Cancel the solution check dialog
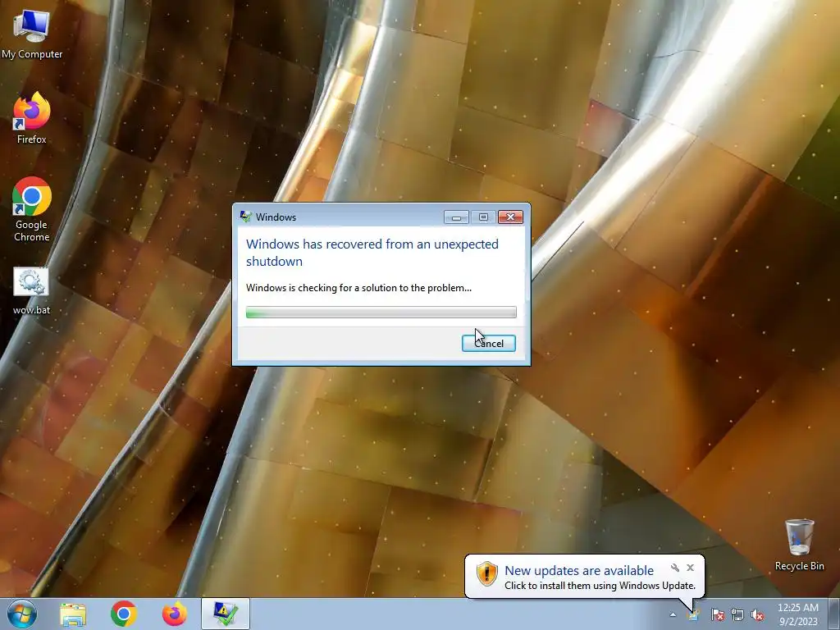Viewport: 840px width, 630px height. tap(489, 344)
